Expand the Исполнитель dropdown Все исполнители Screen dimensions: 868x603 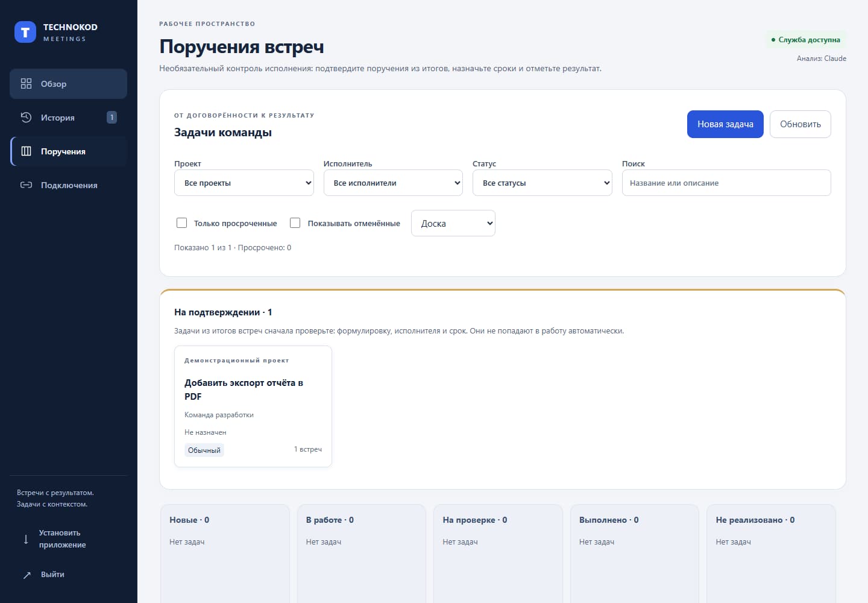[x=393, y=183]
